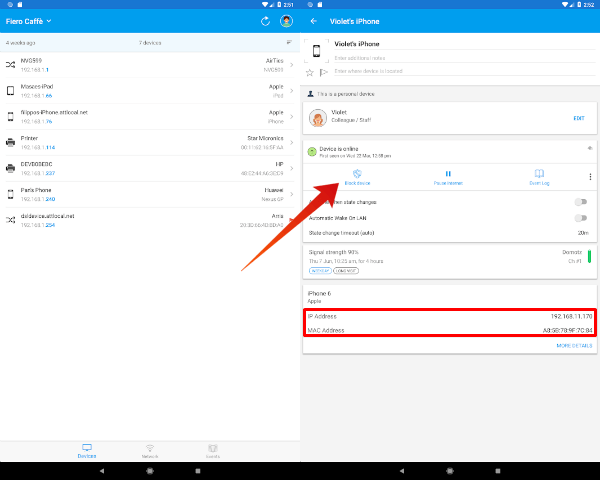Open the NVG589 device name
Image resolution: width=600 pixels, height=480 pixels.
point(31,60)
